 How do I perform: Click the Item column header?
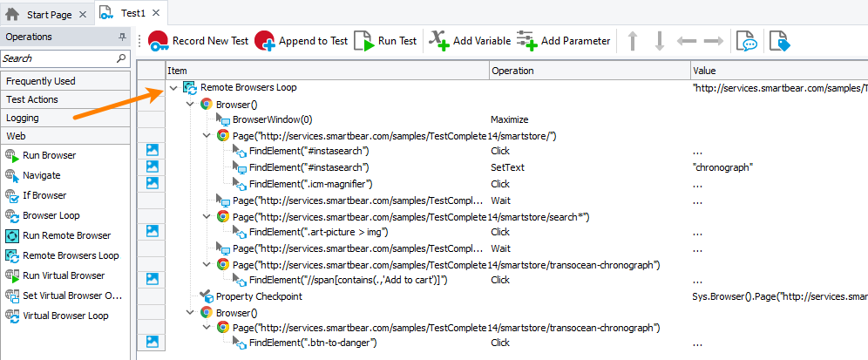tap(327, 71)
